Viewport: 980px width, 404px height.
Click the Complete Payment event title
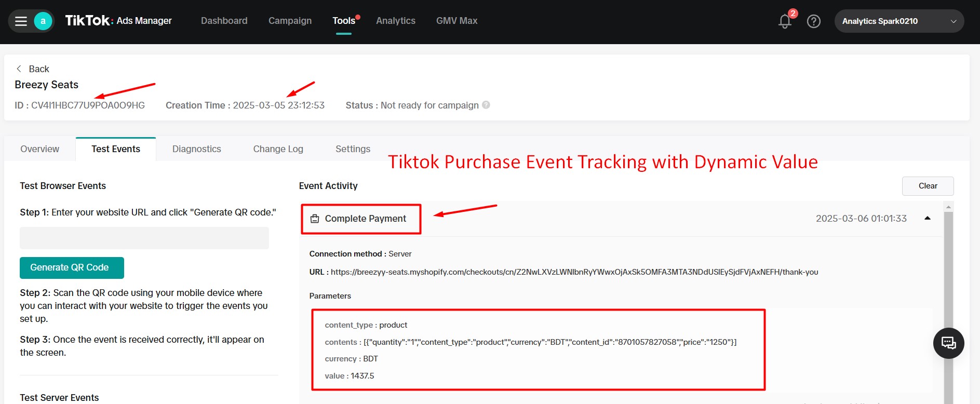click(x=366, y=219)
